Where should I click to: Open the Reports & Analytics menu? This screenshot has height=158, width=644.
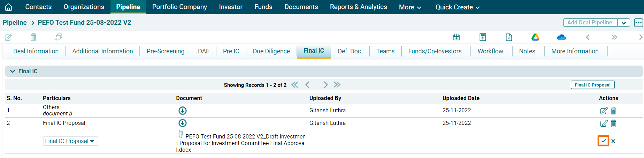(358, 7)
